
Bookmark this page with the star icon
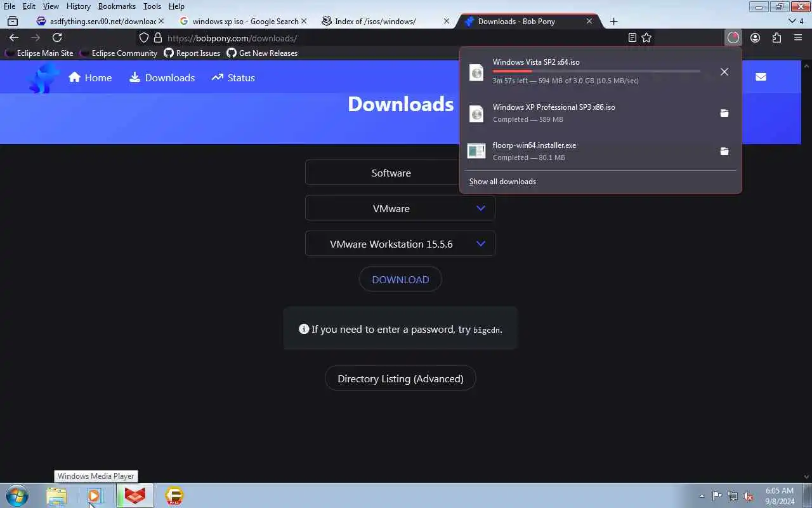pyautogui.click(x=646, y=37)
